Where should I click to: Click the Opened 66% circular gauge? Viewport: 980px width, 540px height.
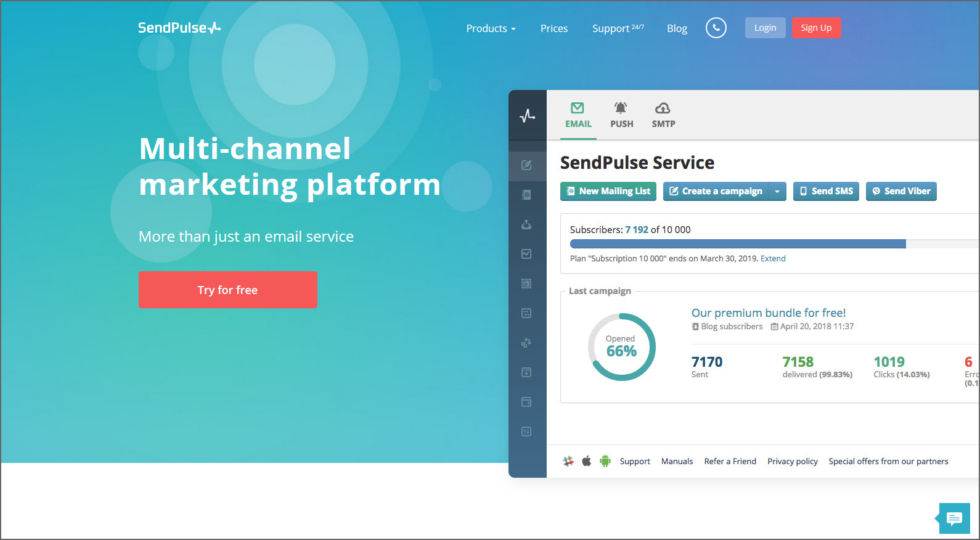point(621,347)
